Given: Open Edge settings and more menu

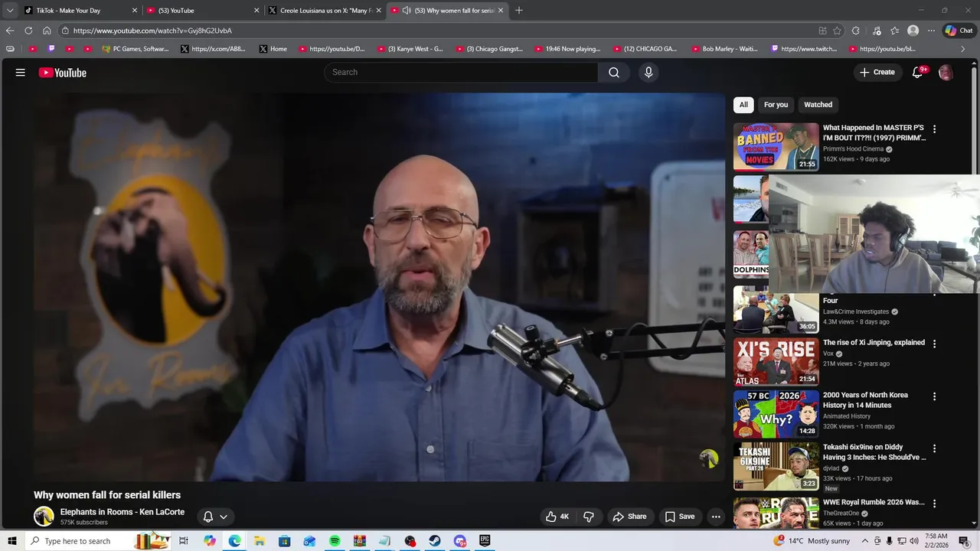Looking at the screenshot, I should [931, 31].
